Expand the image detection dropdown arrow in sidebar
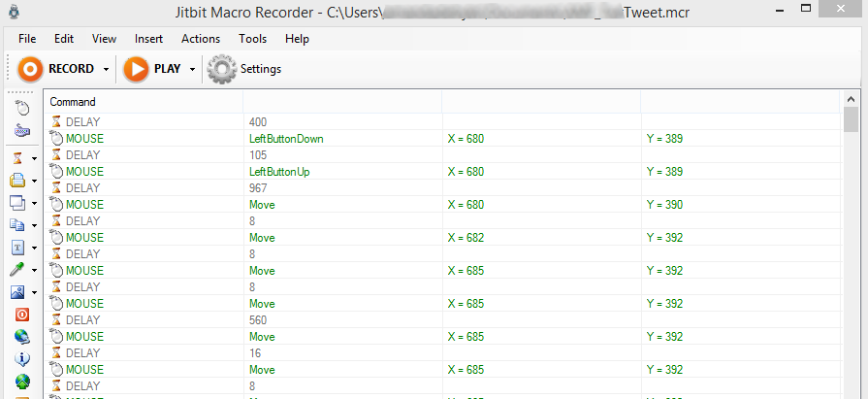The width and height of the screenshot is (868, 399). coord(34,292)
